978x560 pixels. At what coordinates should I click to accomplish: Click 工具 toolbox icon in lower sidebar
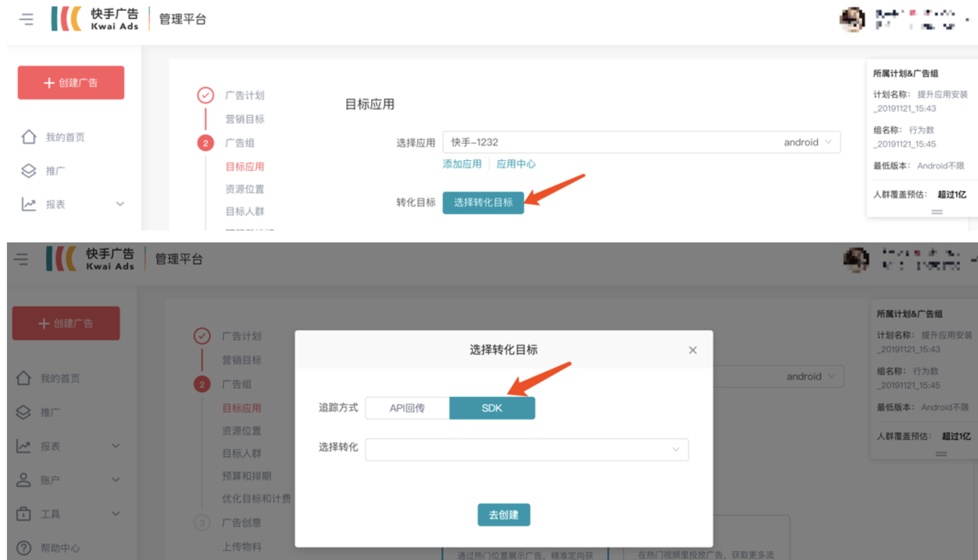click(24, 514)
